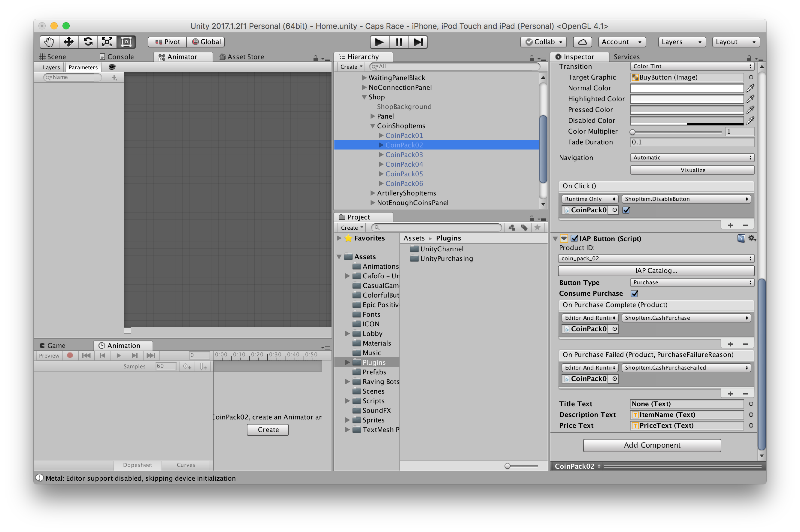The width and height of the screenshot is (800, 532).
Task: Select the Rotate tool icon
Action: click(88, 42)
